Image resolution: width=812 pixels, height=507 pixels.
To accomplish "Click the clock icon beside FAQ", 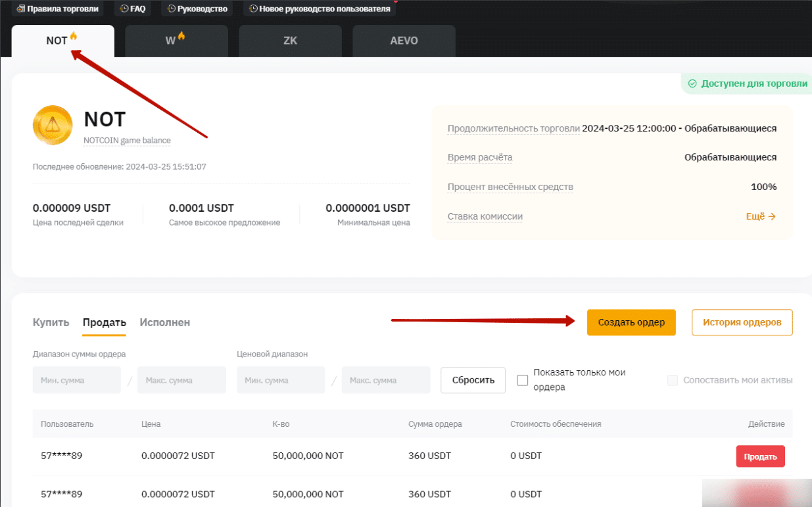I will coord(124,9).
